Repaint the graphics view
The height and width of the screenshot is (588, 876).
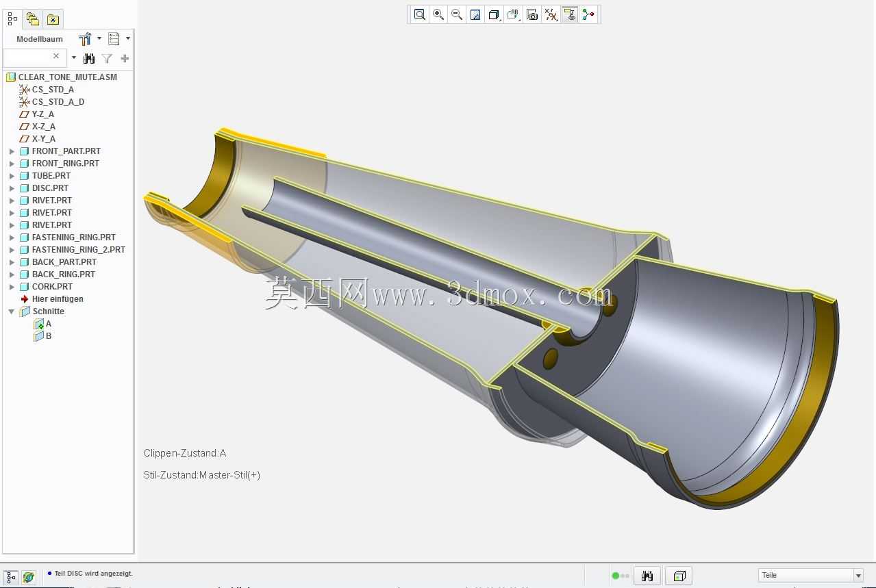pos(475,14)
